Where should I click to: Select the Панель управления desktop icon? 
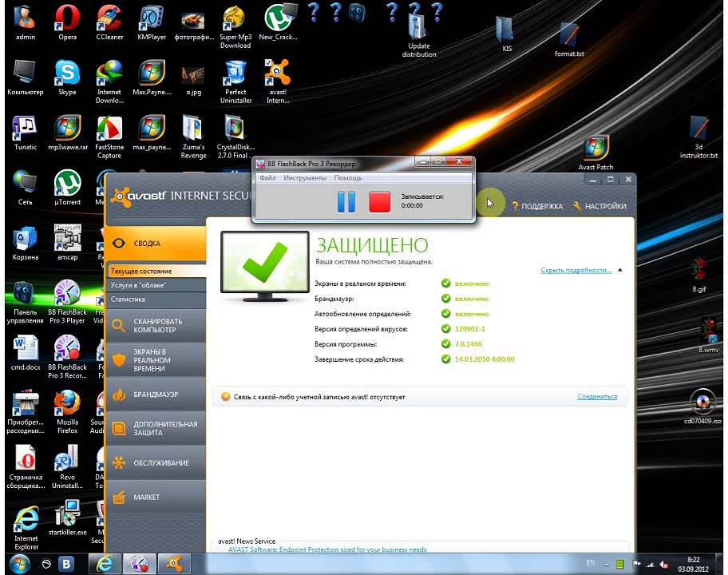point(25,301)
